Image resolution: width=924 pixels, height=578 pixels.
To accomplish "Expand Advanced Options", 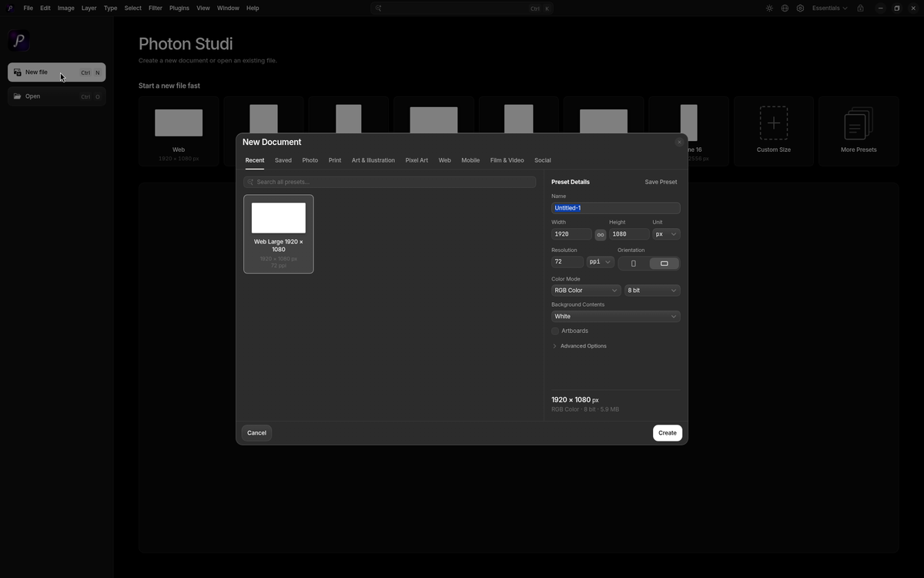I will pos(580,346).
